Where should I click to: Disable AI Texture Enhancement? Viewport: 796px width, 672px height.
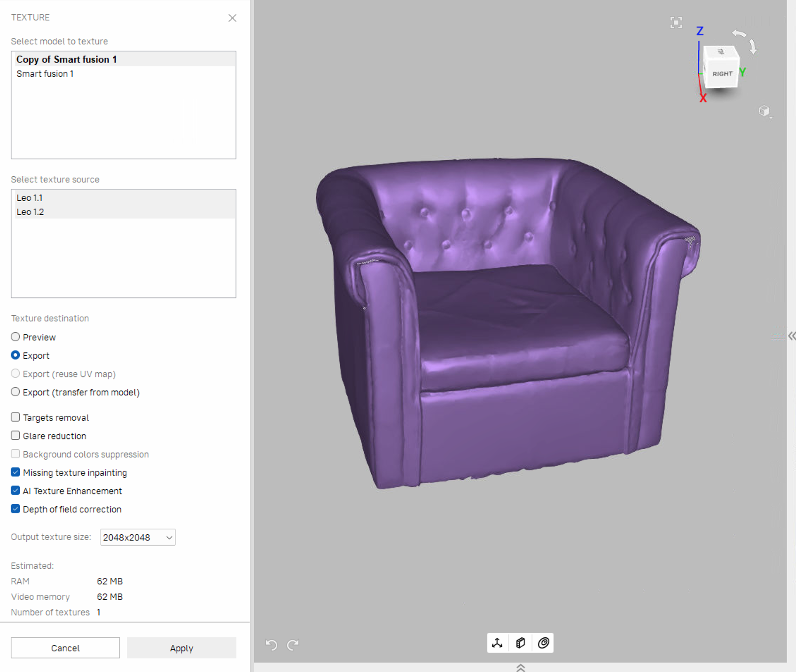click(16, 491)
